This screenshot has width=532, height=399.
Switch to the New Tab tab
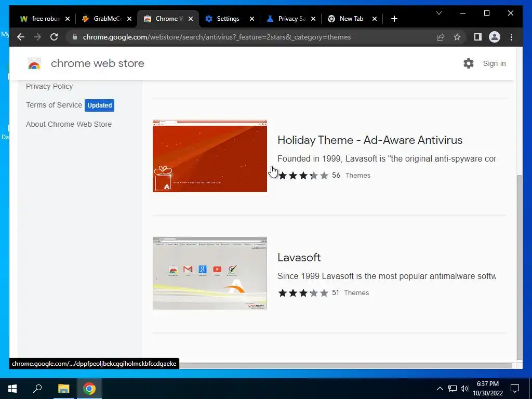coord(351,19)
